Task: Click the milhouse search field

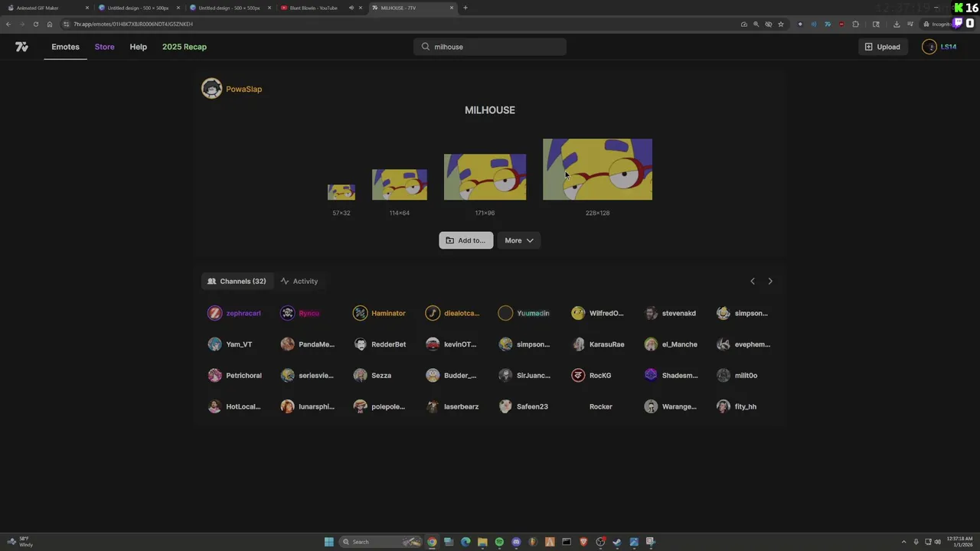Action: [490, 47]
